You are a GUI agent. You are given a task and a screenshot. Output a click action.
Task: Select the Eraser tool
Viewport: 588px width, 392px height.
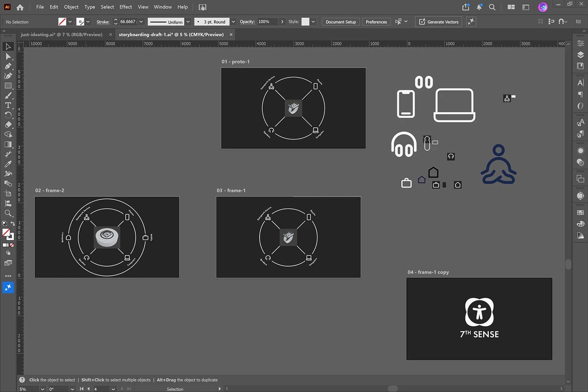[8, 125]
